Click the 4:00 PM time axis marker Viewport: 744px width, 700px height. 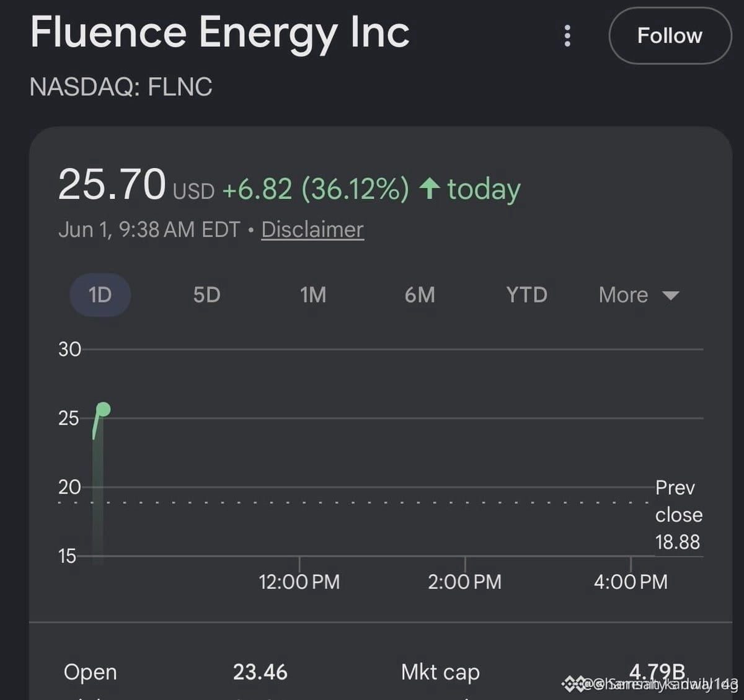click(631, 582)
